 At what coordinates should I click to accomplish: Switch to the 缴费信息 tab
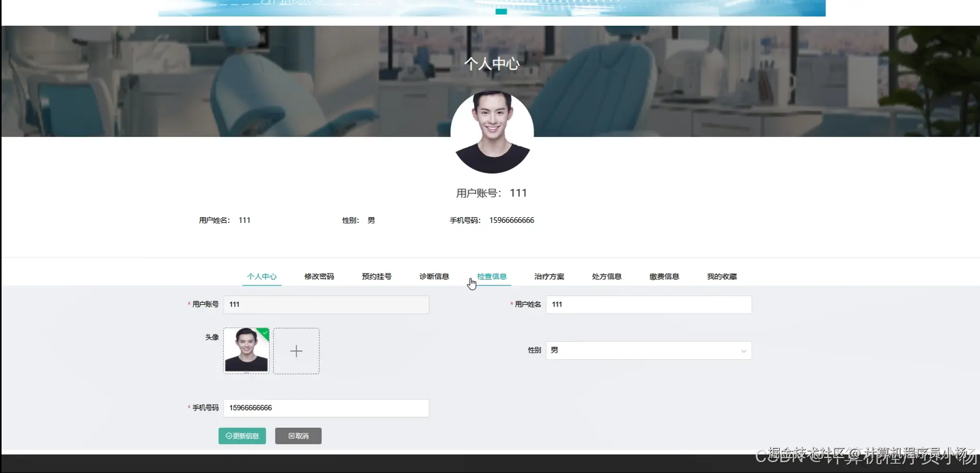(664, 277)
